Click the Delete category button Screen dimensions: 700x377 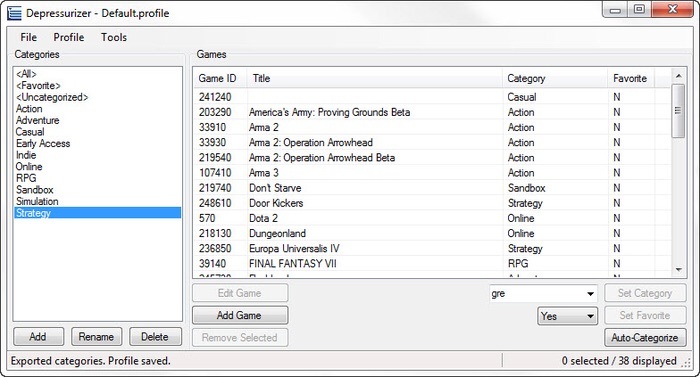coord(155,337)
